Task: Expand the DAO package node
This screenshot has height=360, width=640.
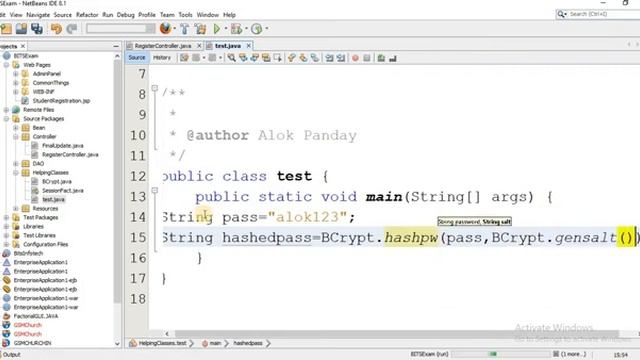Action: point(16,164)
